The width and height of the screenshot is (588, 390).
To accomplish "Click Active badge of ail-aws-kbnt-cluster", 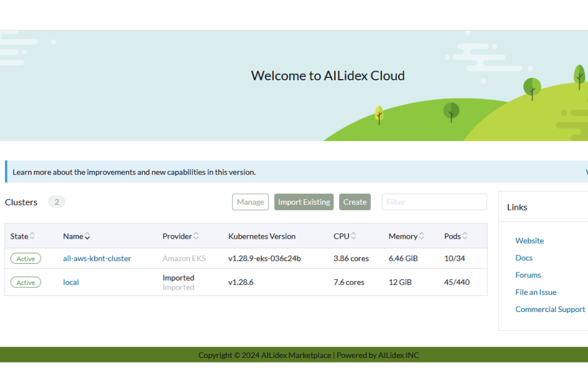I will click(x=26, y=259).
